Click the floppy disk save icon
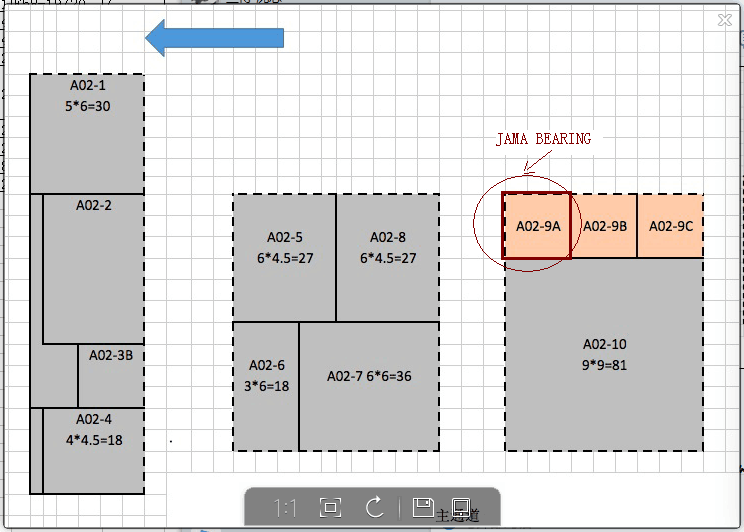Image resolution: width=744 pixels, height=532 pixels. [422, 508]
